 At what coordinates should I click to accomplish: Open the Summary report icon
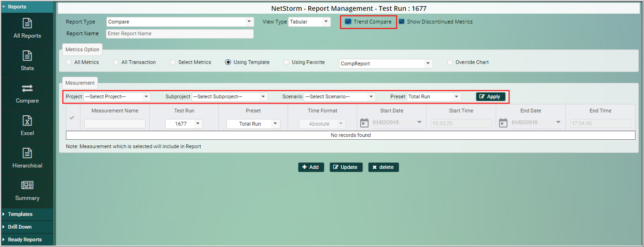point(27,185)
